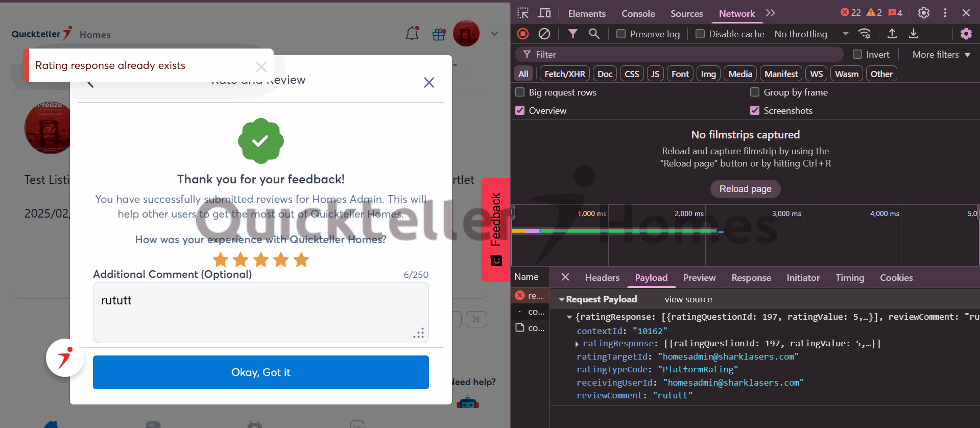Clear the network log

click(x=544, y=34)
